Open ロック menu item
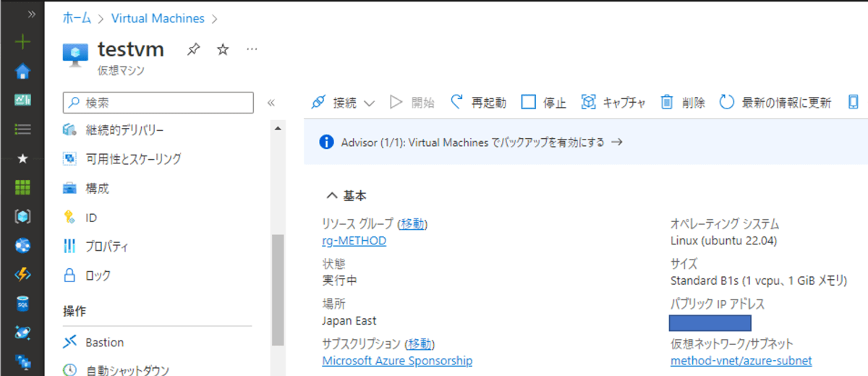 [x=98, y=275]
